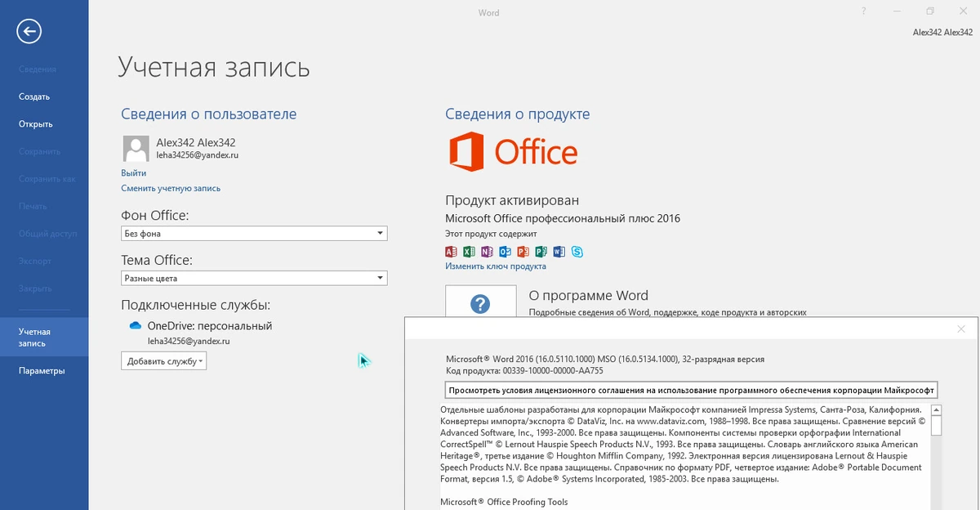Click the Подключенные службы heading
The image size is (980, 510).
click(195, 305)
